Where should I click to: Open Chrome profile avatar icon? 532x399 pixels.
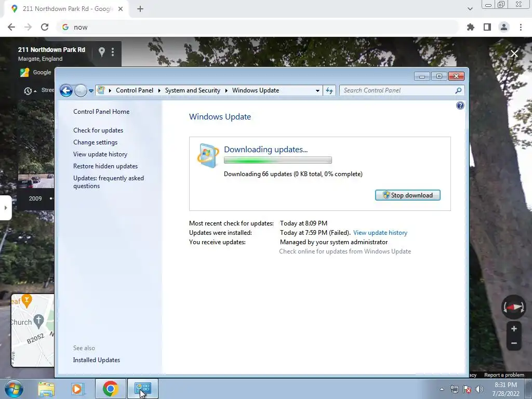504,27
